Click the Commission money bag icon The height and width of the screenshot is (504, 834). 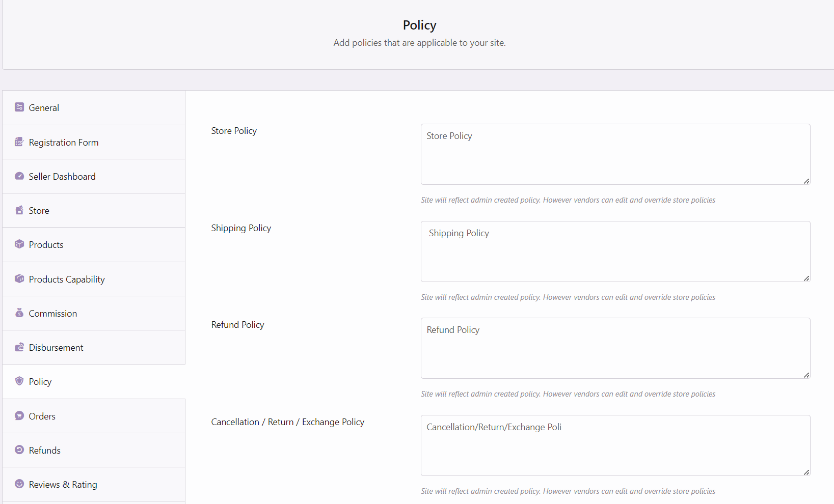19,313
